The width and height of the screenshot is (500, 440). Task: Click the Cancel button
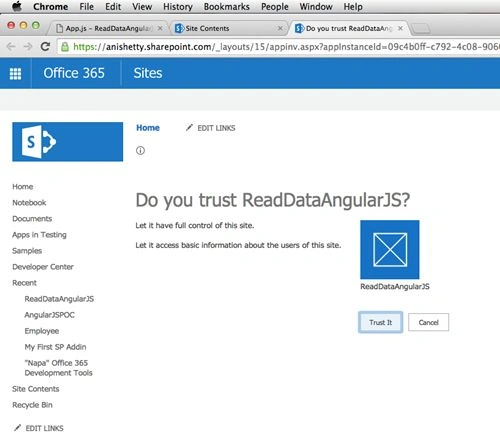[x=428, y=322]
